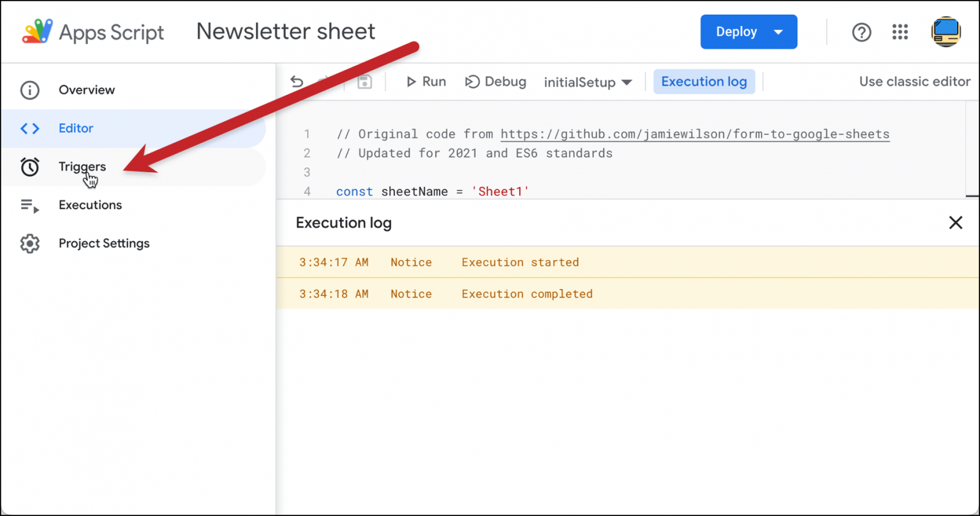The height and width of the screenshot is (516, 980).
Task: Click the Overview info icon
Action: click(29, 90)
